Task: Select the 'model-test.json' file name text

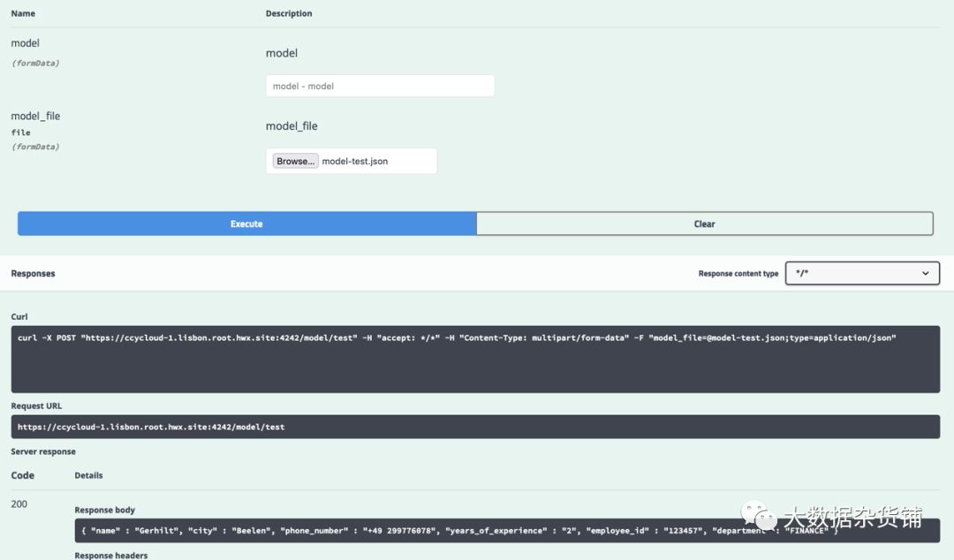Action: (355, 162)
